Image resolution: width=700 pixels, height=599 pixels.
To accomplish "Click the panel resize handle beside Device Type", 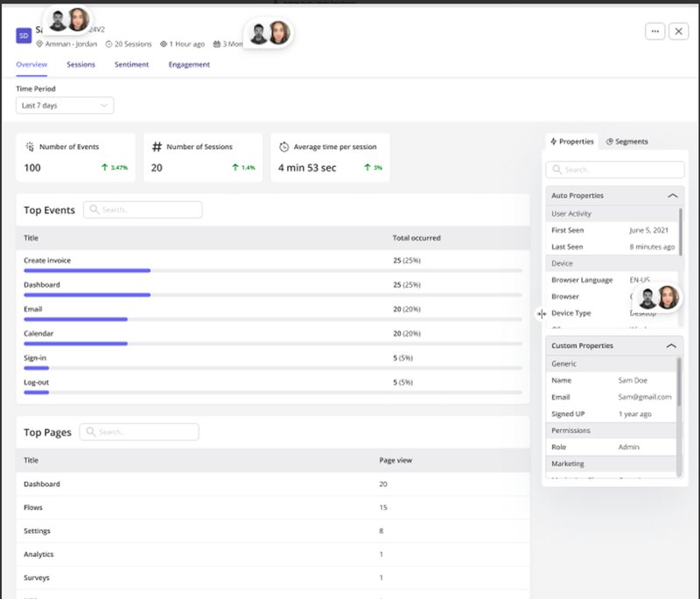I will click(540, 312).
